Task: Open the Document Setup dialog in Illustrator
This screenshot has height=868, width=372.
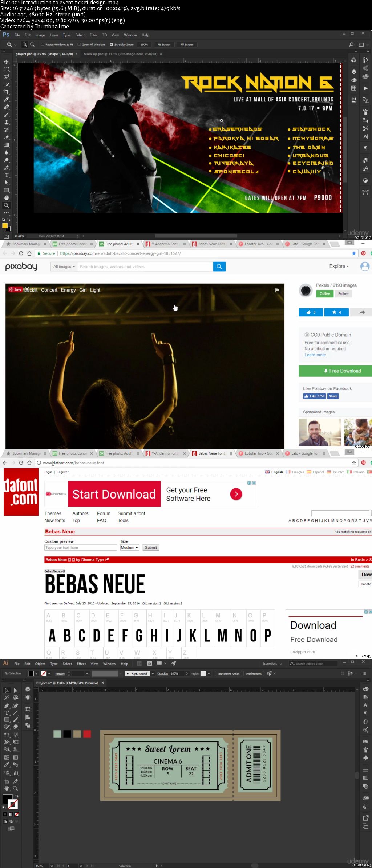Action: (x=229, y=674)
